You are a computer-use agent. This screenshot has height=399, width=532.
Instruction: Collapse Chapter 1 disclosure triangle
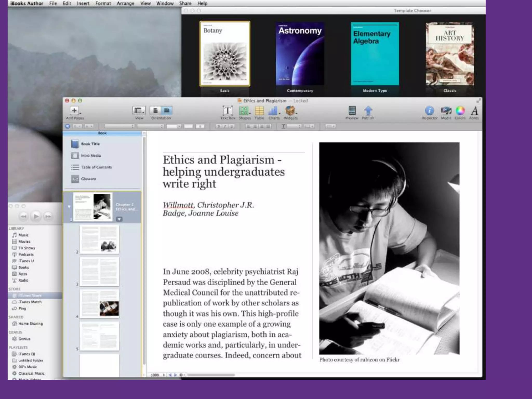69,207
